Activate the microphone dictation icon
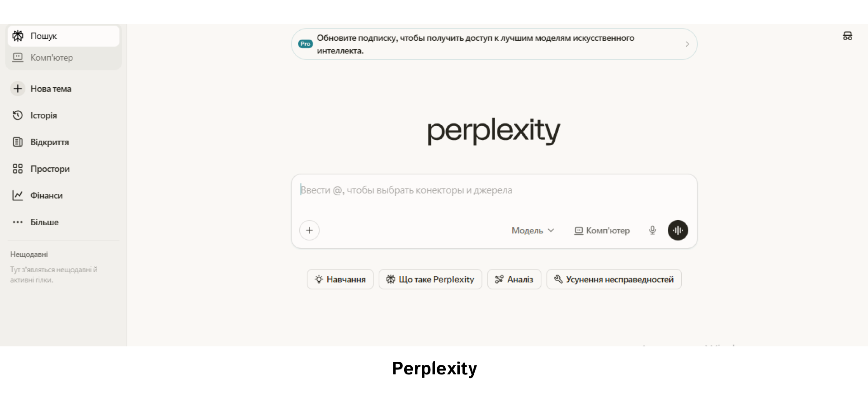Viewport: 868px width, 397px height. (652, 230)
